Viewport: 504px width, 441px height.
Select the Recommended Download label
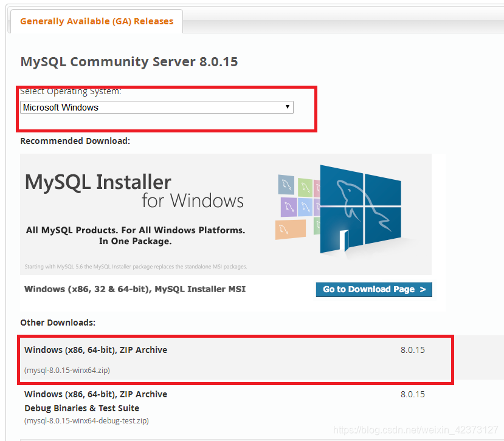[75, 141]
